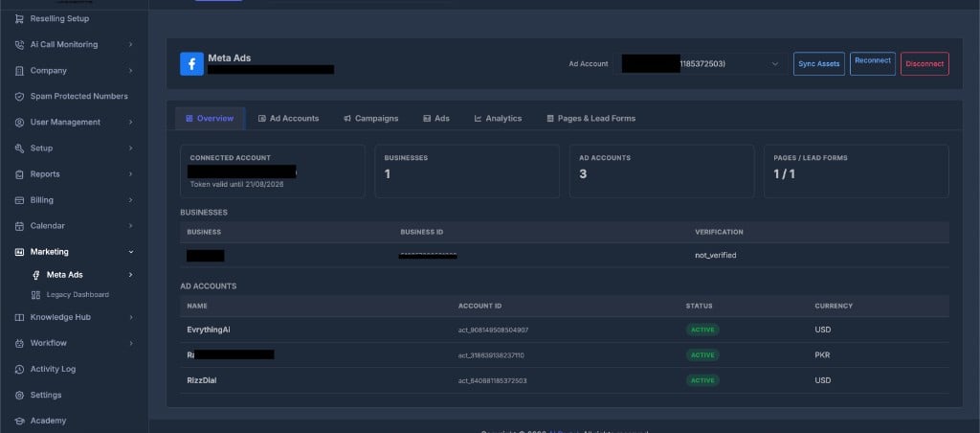Click the Setup wrench icon

coord(19,148)
